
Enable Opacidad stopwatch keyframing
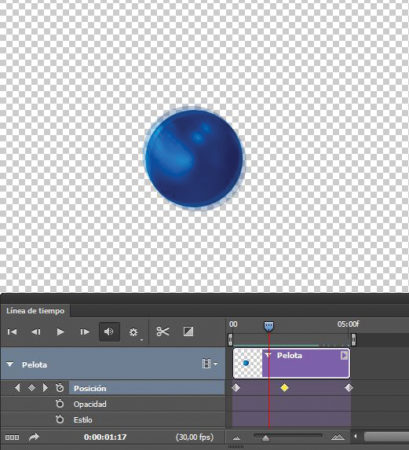pyautogui.click(x=60, y=404)
